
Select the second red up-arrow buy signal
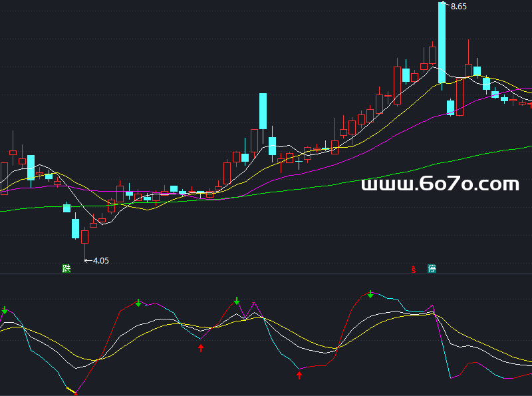click(299, 375)
